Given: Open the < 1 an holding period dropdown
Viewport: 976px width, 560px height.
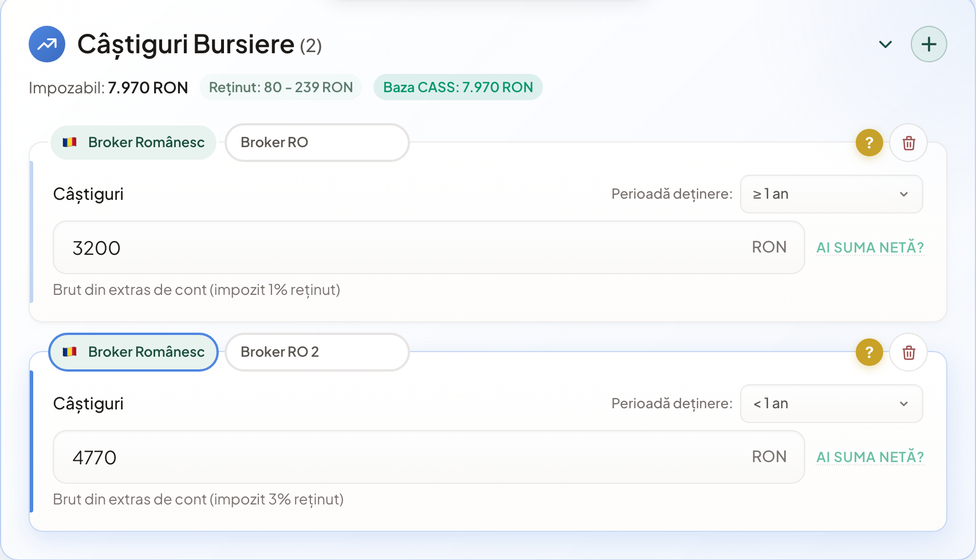Looking at the screenshot, I should coord(831,404).
